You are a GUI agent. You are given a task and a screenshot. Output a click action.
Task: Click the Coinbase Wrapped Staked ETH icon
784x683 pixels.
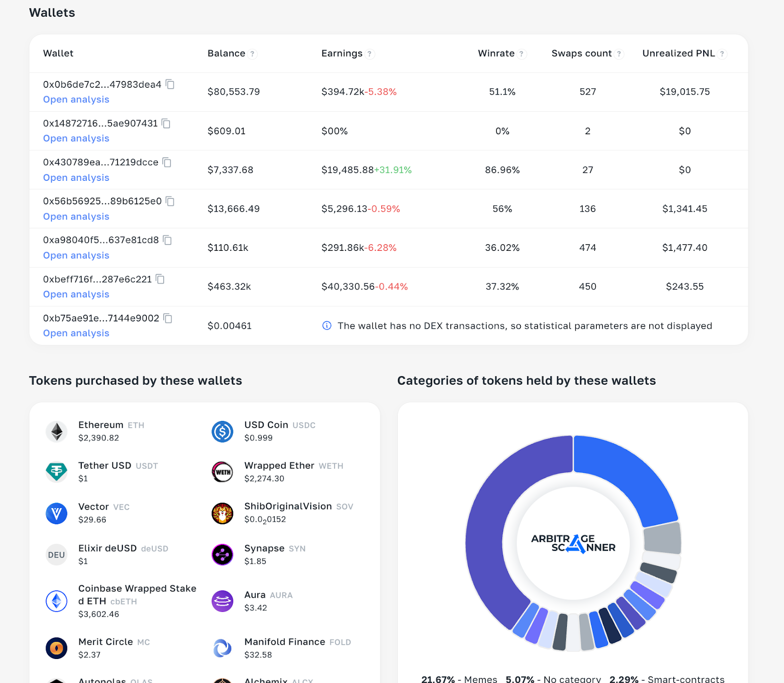pos(56,601)
